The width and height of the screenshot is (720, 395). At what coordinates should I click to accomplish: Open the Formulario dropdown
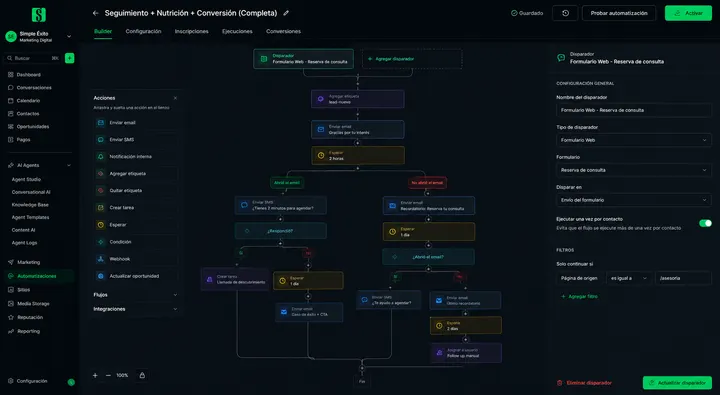(633, 170)
